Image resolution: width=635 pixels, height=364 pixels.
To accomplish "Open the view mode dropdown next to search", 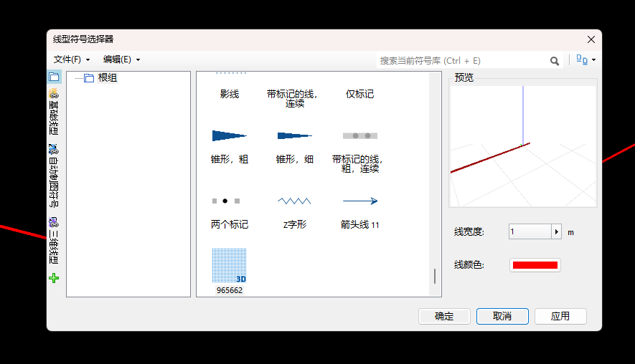I will tap(586, 60).
